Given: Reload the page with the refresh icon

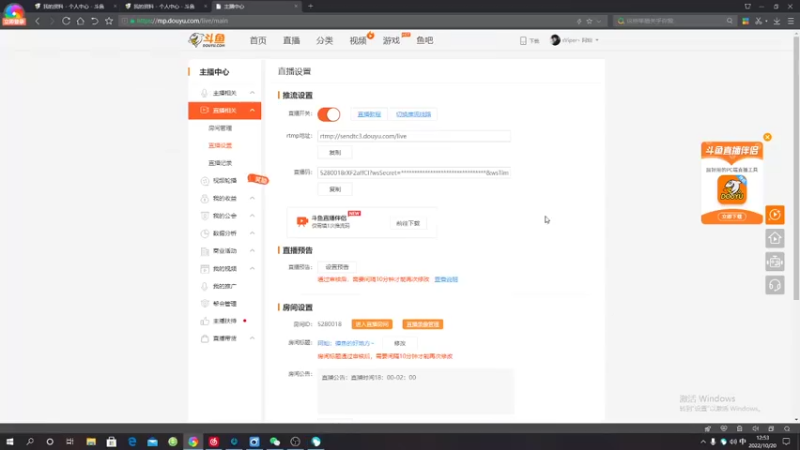Looking at the screenshot, I should tap(66, 21).
